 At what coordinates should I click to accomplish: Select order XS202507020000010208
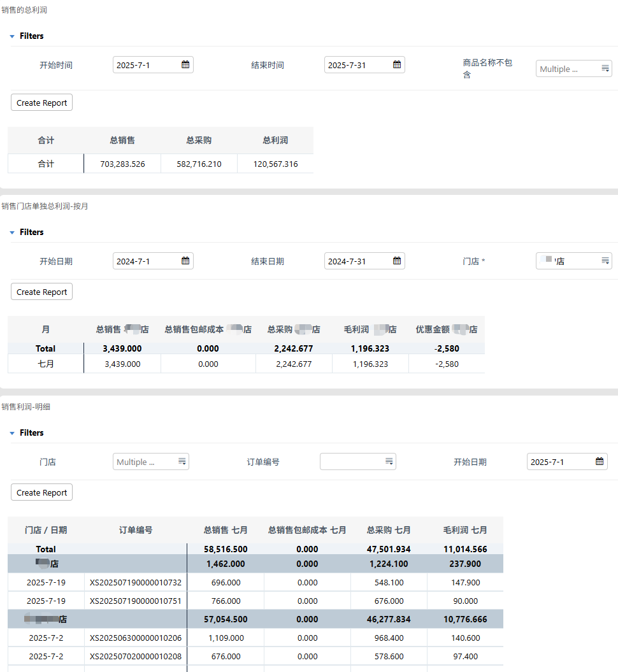pos(136,656)
